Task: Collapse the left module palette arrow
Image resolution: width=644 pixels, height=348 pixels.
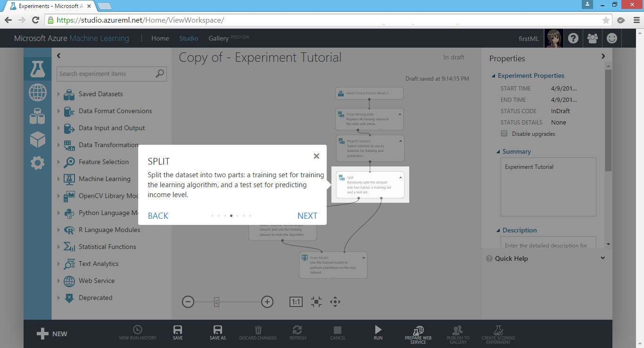Action: click(x=59, y=56)
